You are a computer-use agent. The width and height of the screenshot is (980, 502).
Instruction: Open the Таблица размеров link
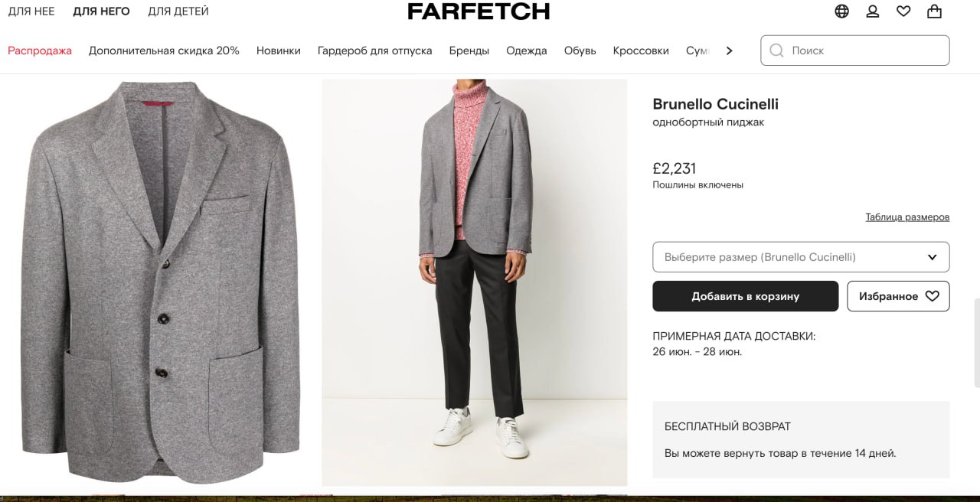pos(907,217)
